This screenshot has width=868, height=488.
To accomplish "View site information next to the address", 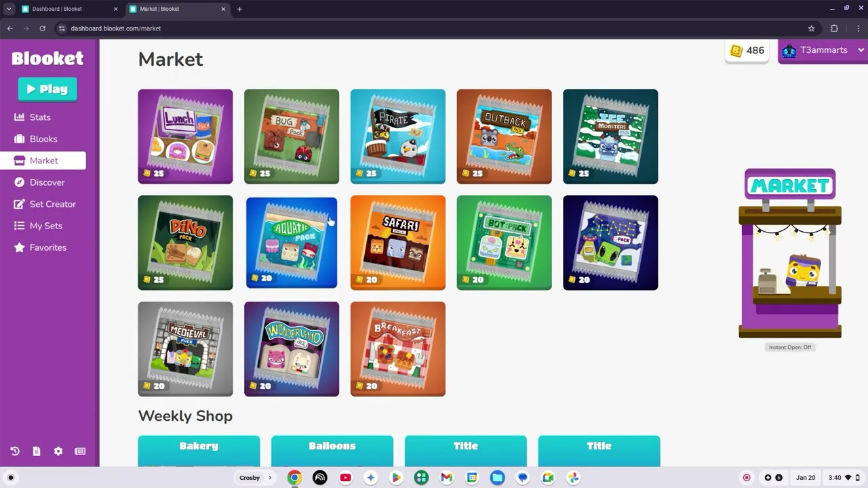I will [x=62, y=28].
